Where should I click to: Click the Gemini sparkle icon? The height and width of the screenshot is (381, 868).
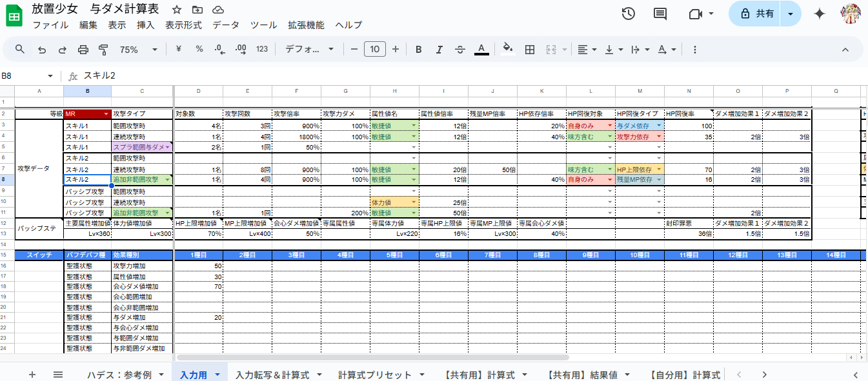[x=819, y=14]
